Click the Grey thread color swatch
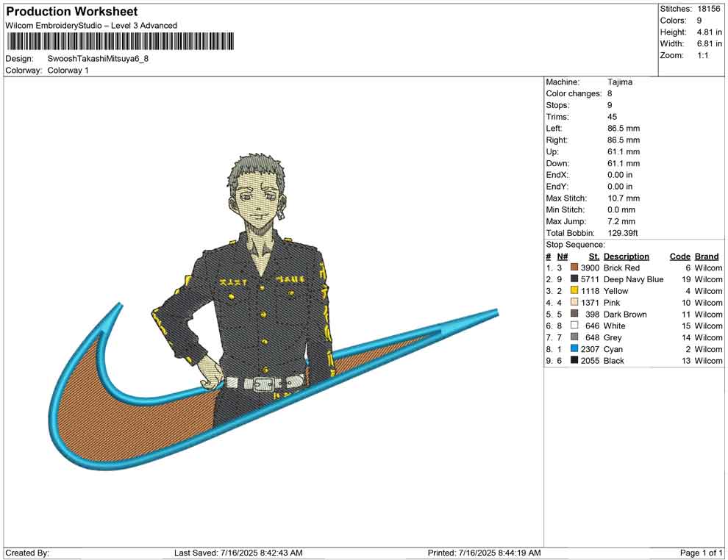The image size is (728, 560). click(x=574, y=337)
